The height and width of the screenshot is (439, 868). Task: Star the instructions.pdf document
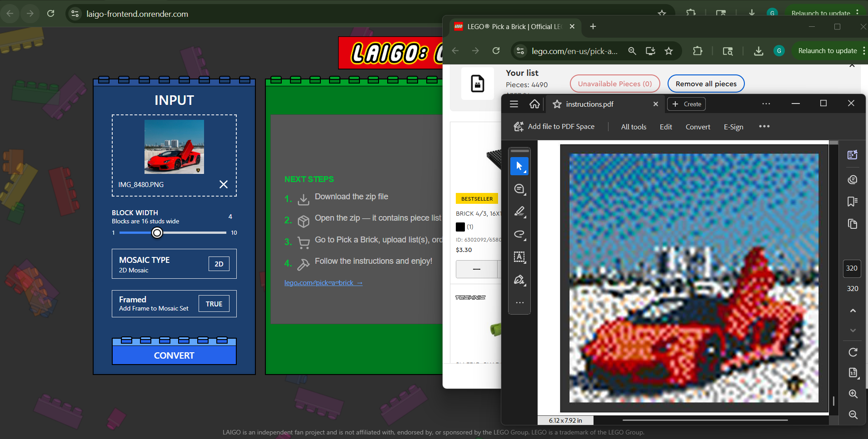click(557, 104)
